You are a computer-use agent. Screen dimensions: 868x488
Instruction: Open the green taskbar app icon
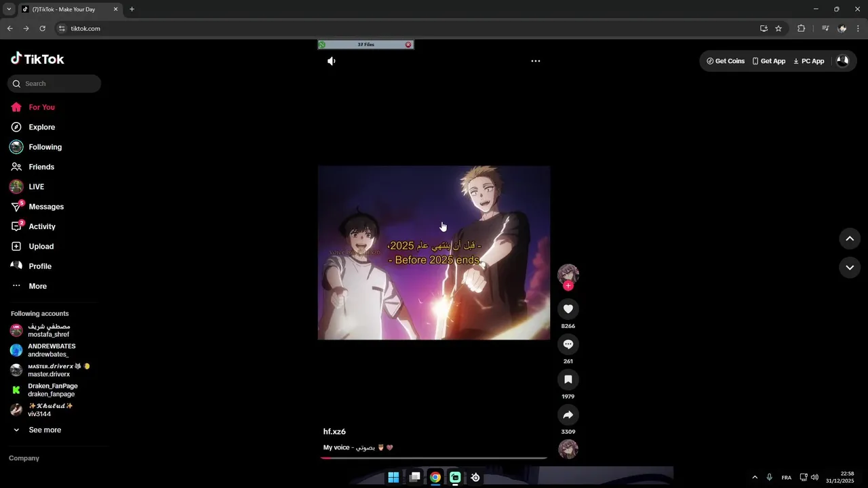(x=455, y=477)
